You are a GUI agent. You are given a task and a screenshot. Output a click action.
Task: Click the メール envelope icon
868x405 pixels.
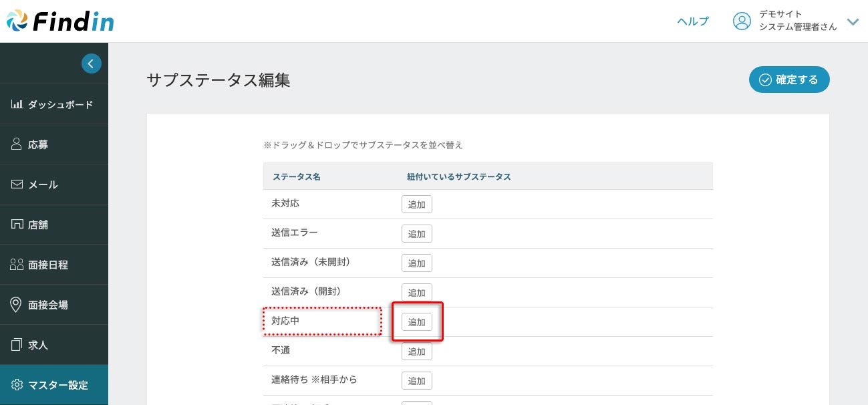(17, 184)
